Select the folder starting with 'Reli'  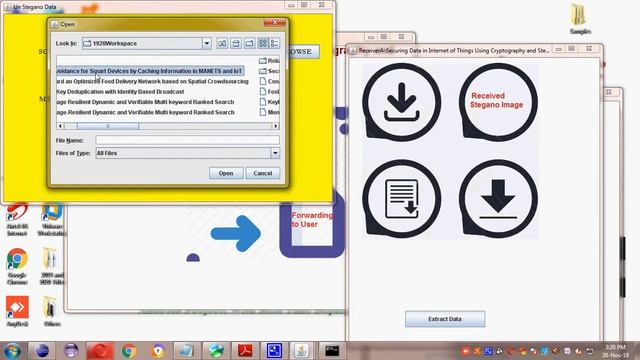(x=269, y=61)
